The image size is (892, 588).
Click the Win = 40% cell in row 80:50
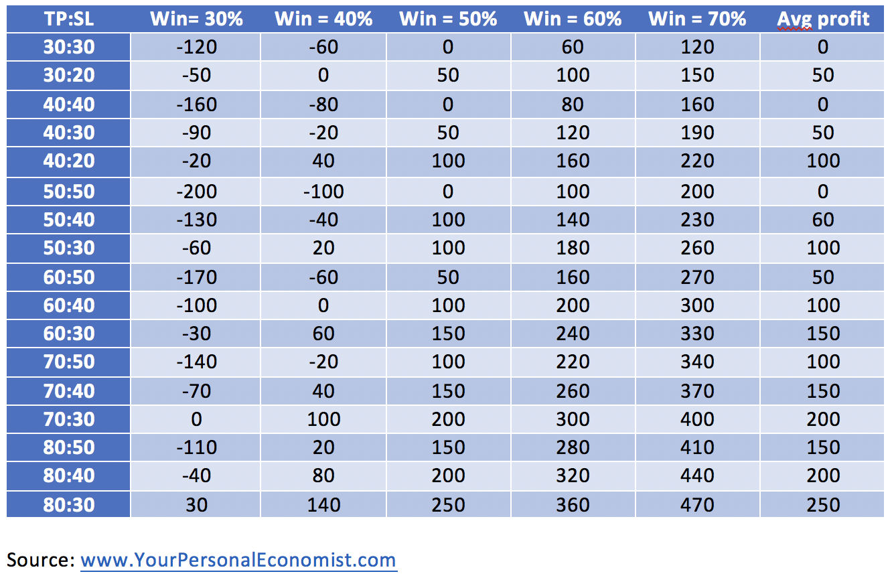coord(323,447)
